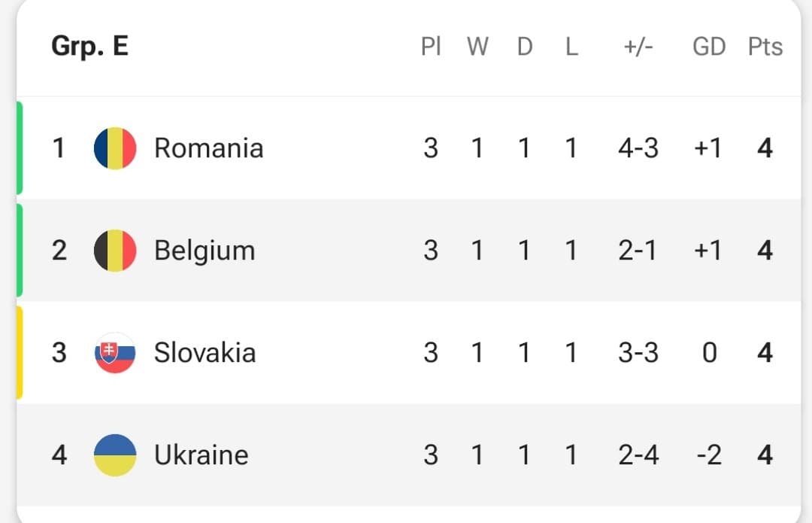Click Ukraine's -2 goal difference
Image resolution: width=812 pixels, height=523 pixels.
[709, 455]
